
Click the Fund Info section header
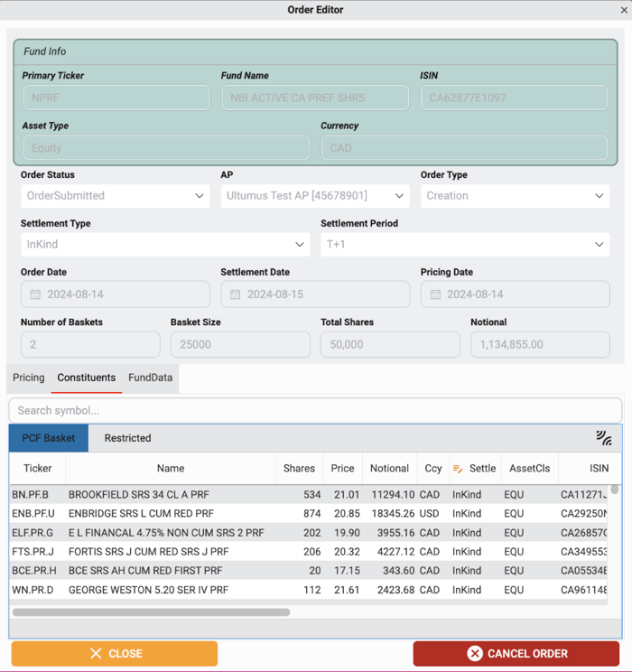point(315,51)
